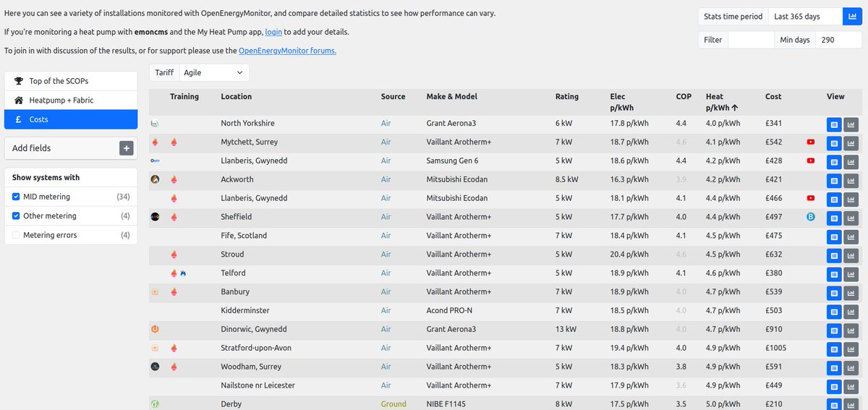Image resolution: width=868 pixels, height=410 pixels.
Task: Click the 'Samsung Gen 6' model cell
Action: click(x=452, y=161)
